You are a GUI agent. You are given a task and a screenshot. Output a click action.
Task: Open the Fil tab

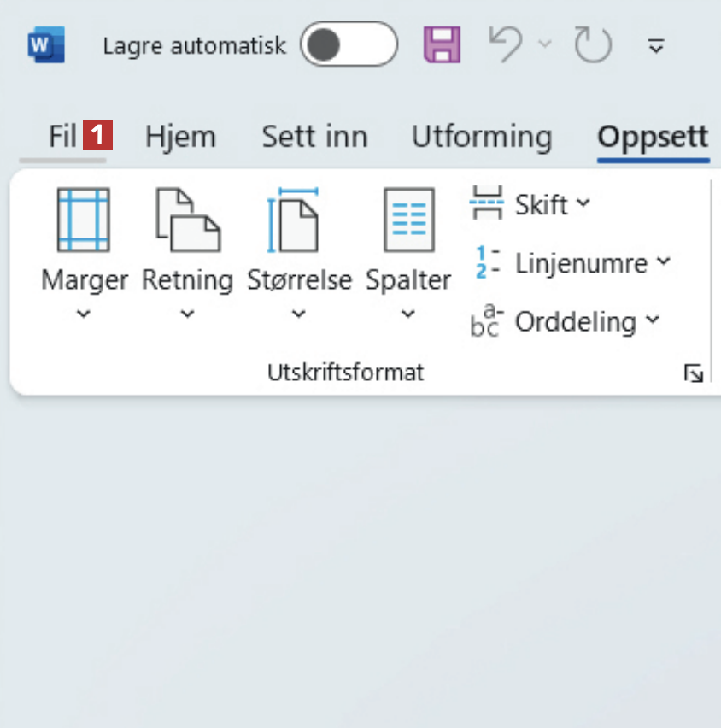(63, 137)
